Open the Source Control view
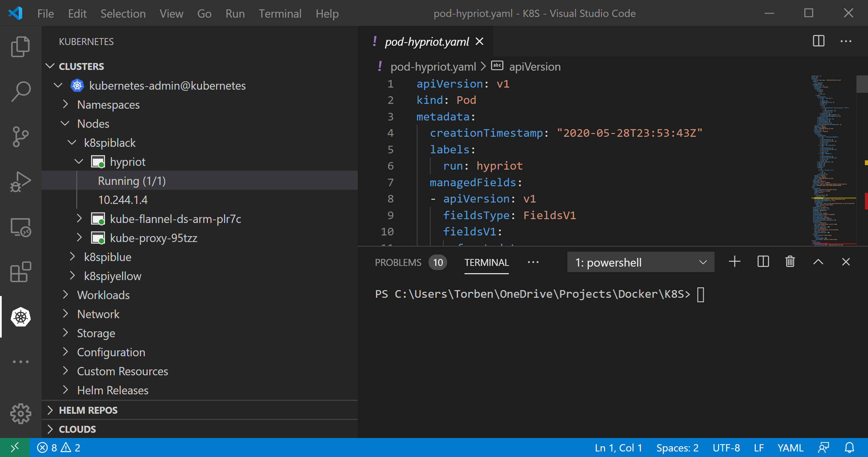Image resolution: width=868 pixels, height=457 pixels. coord(20,137)
